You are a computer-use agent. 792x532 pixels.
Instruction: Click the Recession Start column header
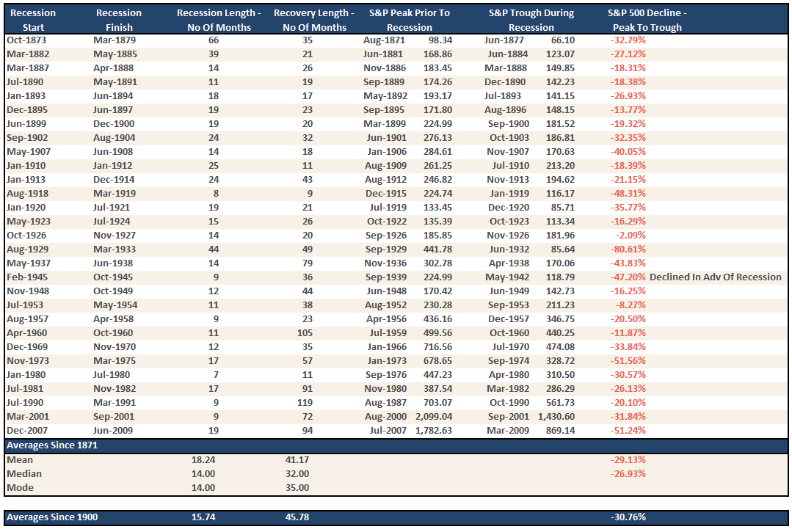(x=32, y=20)
